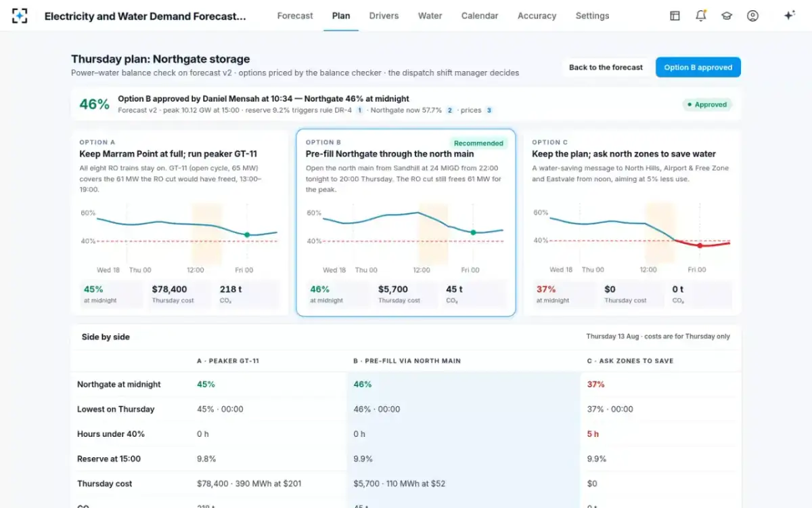Open footnote 3 next to prices
This screenshot has height=508, width=812.
pyautogui.click(x=489, y=110)
